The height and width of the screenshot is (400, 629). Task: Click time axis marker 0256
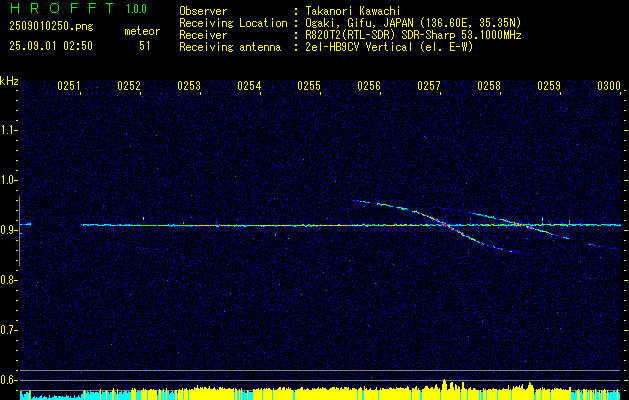(369, 86)
